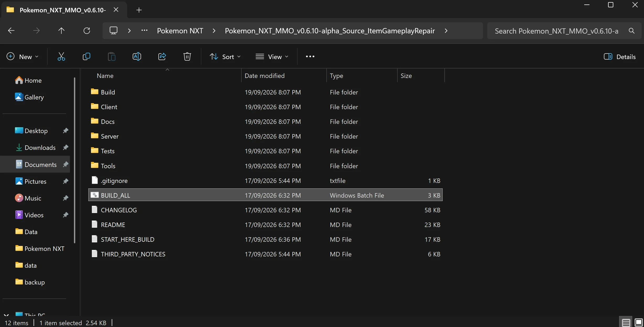Click the This PC monitor icon in address bar

pyautogui.click(x=114, y=31)
